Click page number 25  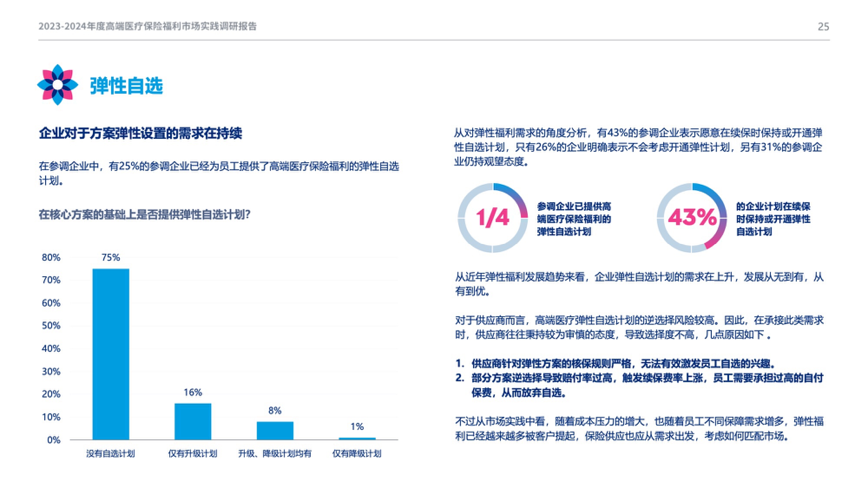pyautogui.click(x=823, y=27)
